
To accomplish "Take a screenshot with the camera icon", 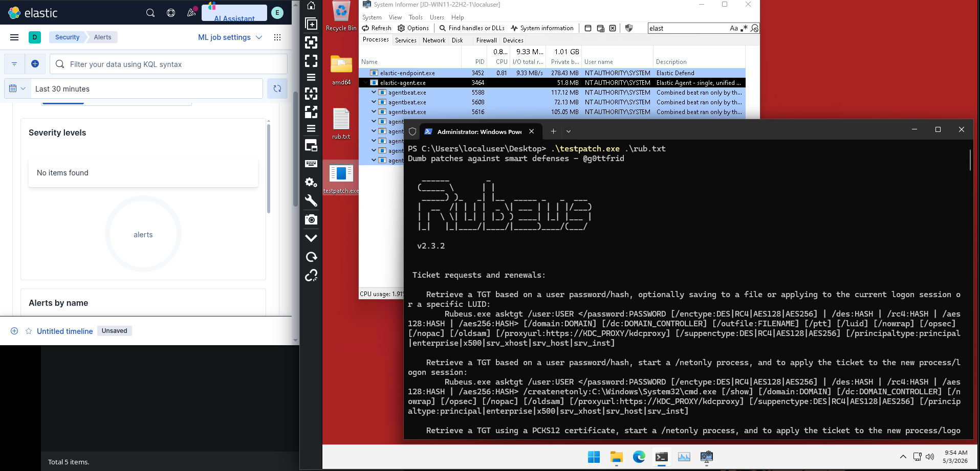I will tap(311, 219).
